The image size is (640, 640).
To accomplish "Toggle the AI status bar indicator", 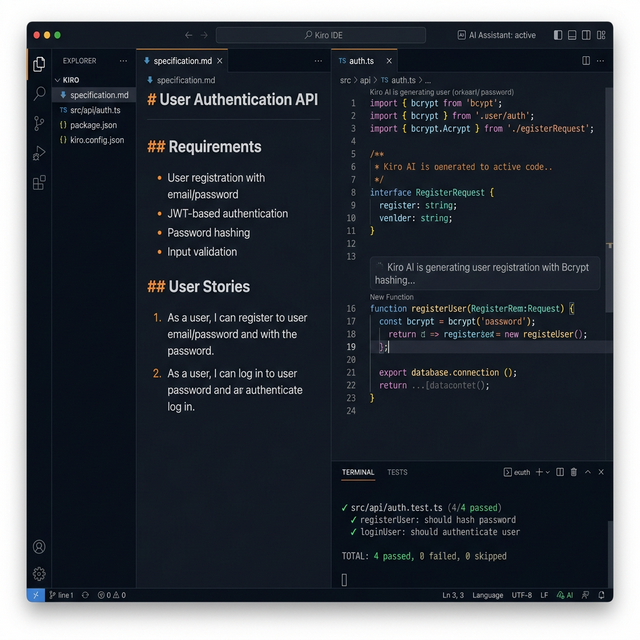I will tap(564, 595).
